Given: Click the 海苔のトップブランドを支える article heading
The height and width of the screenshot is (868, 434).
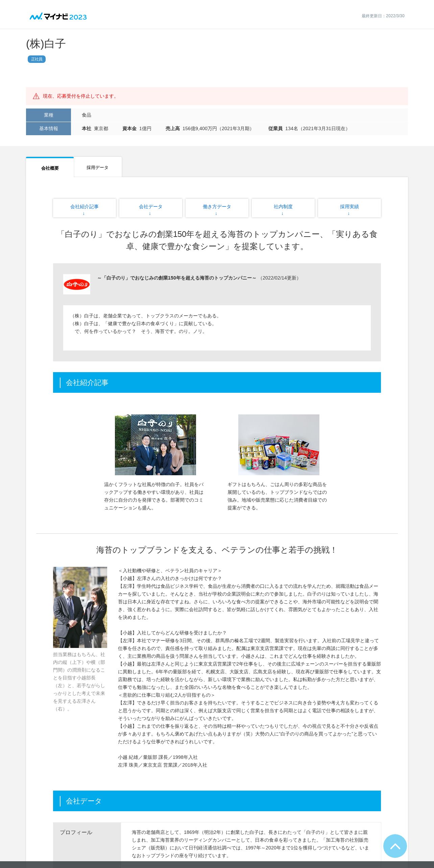Looking at the screenshot, I should (217, 550).
